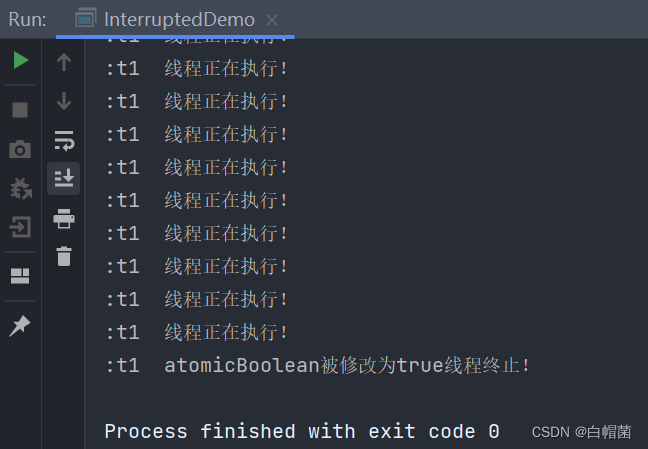
Task: Click the camera Dump Threads icon
Action: 20,149
